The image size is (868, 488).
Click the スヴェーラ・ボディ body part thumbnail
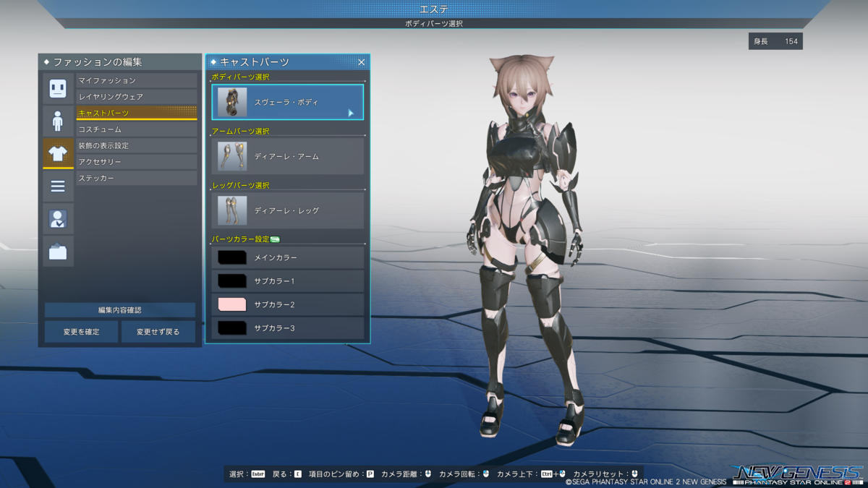coord(232,102)
